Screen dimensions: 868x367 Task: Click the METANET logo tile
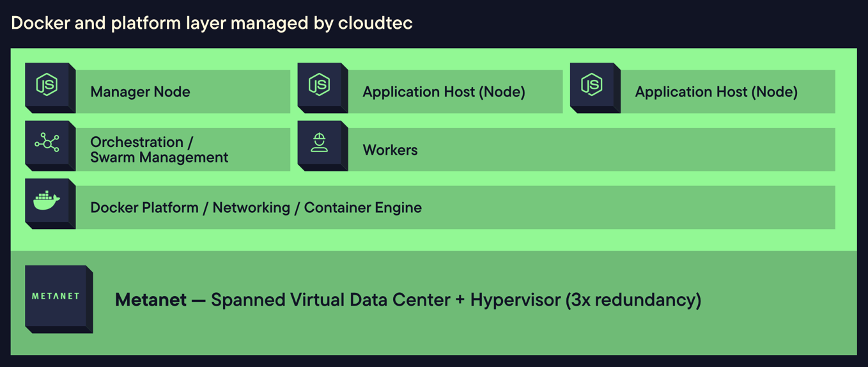point(56,297)
